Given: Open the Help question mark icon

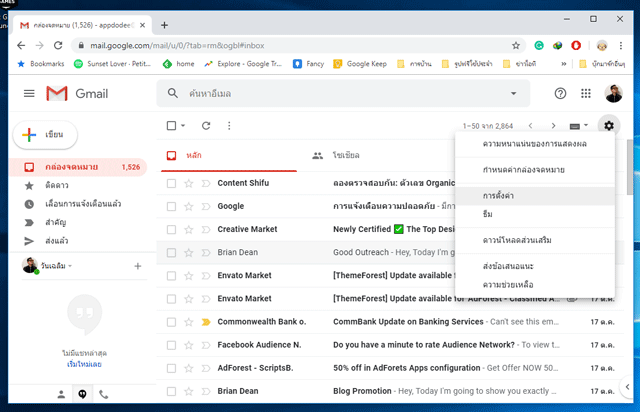Looking at the screenshot, I should tap(560, 94).
